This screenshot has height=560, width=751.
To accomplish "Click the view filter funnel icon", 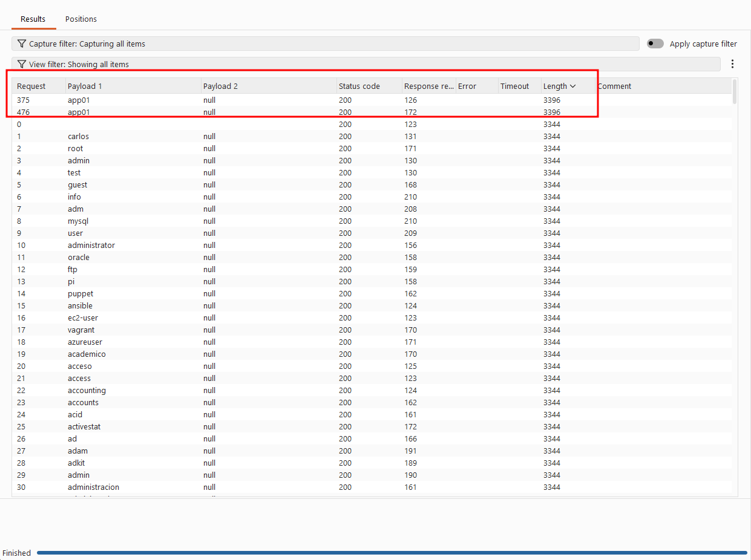I will click(22, 64).
